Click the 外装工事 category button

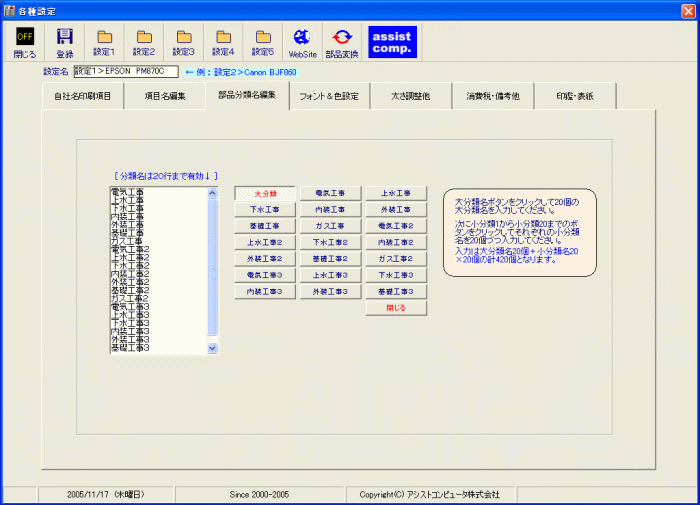click(x=396, y=209)
